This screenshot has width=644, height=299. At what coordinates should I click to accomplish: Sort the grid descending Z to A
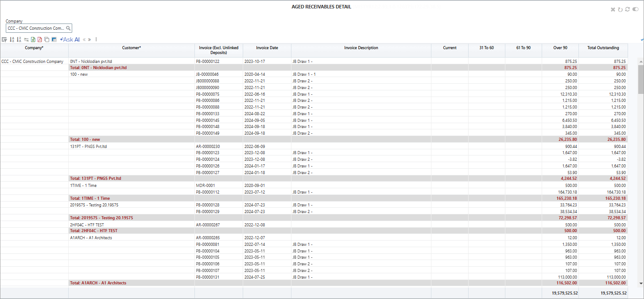[x=19, y=39]
